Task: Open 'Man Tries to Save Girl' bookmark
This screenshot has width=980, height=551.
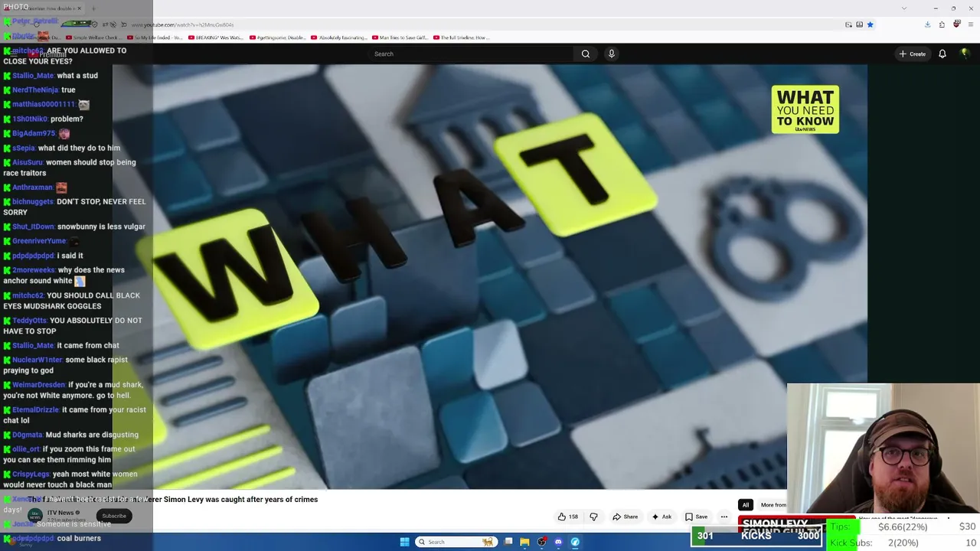Action: pyautogui.click(x=400, y=37)
